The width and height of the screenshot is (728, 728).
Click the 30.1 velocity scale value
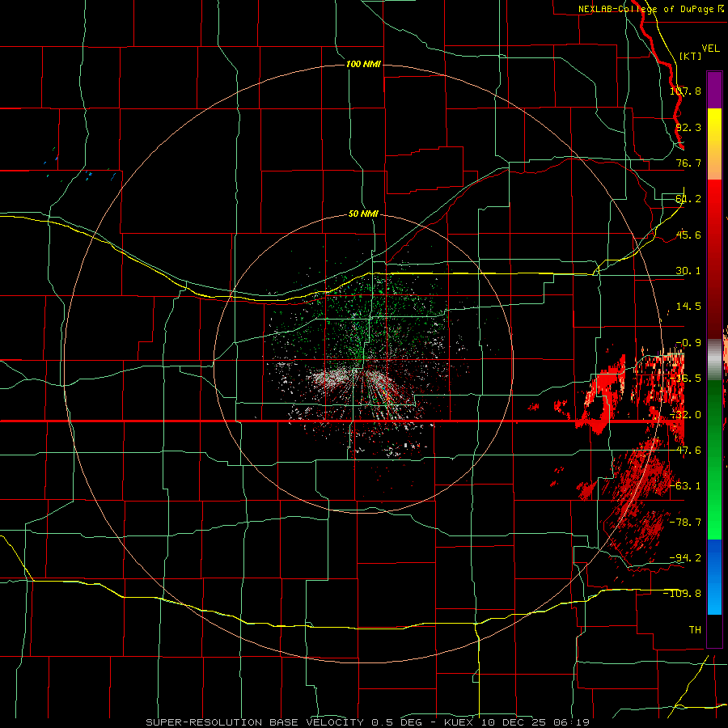tap(688, 271)
